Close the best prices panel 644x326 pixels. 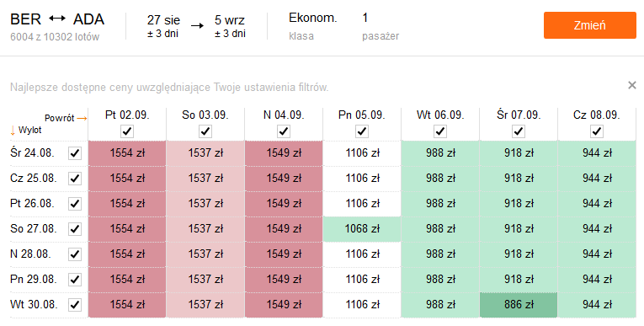coord(631,85)
